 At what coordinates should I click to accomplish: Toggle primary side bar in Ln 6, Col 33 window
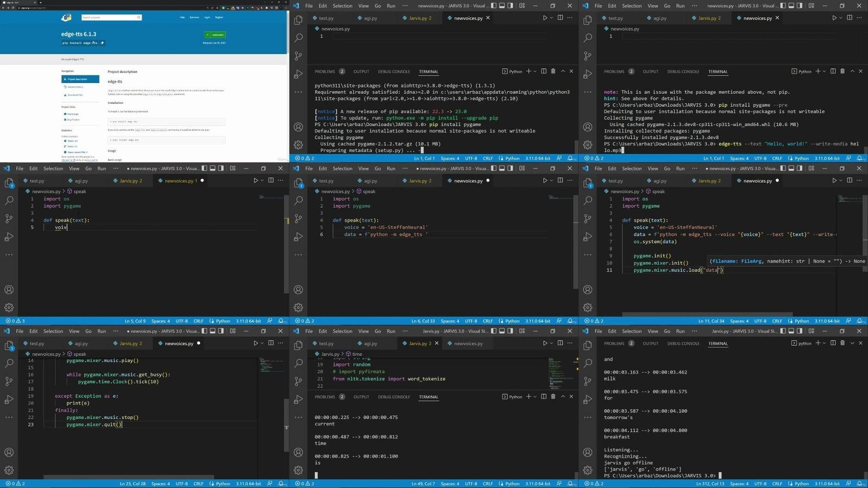coord(494,168)
